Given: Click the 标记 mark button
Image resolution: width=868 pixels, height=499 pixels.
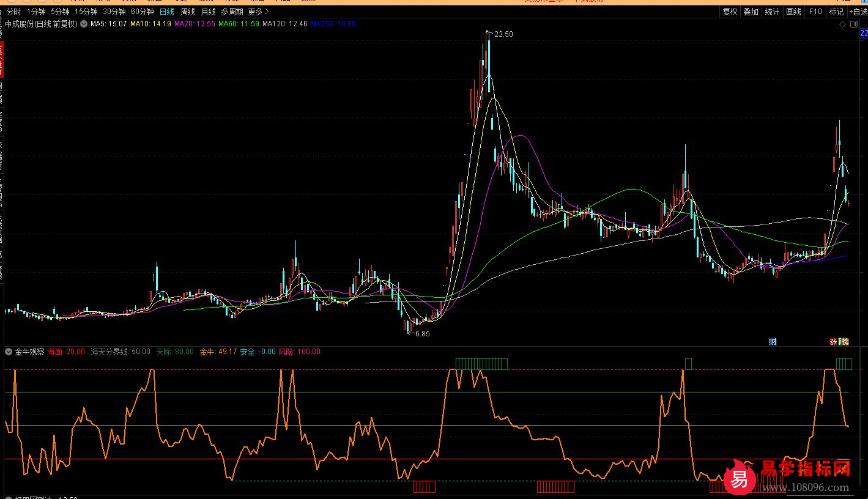Looking at the screenshot, I should coord(836,12).
